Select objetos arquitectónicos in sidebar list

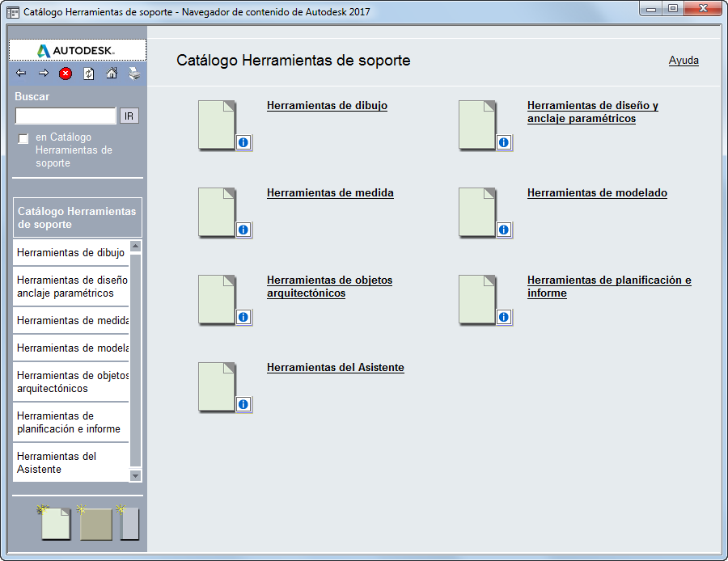click(x=71, y=382)
